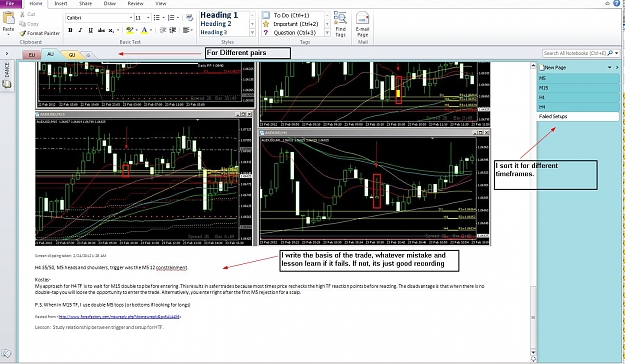The image size is (625, 364).
Task: Open the File tab
Action: 10,3
